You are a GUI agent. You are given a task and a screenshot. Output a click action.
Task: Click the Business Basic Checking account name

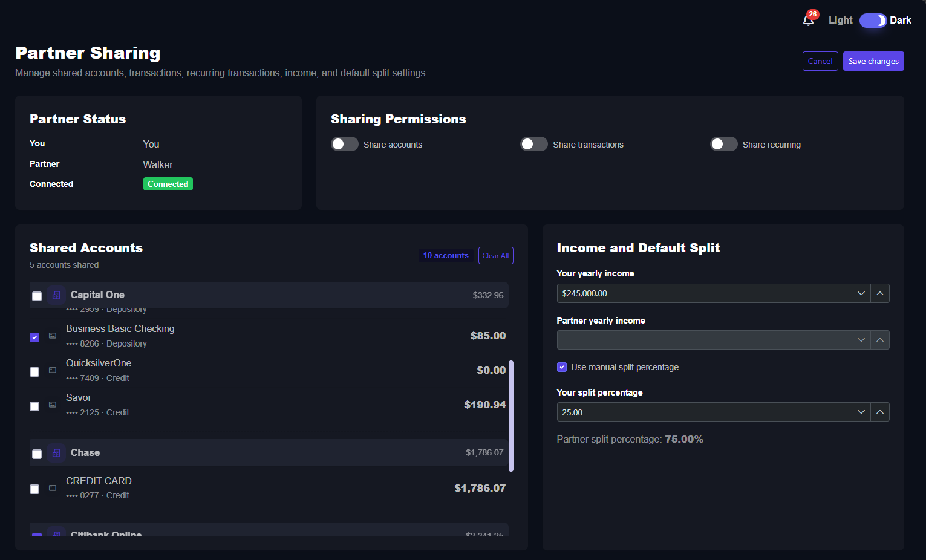point(120,328)
